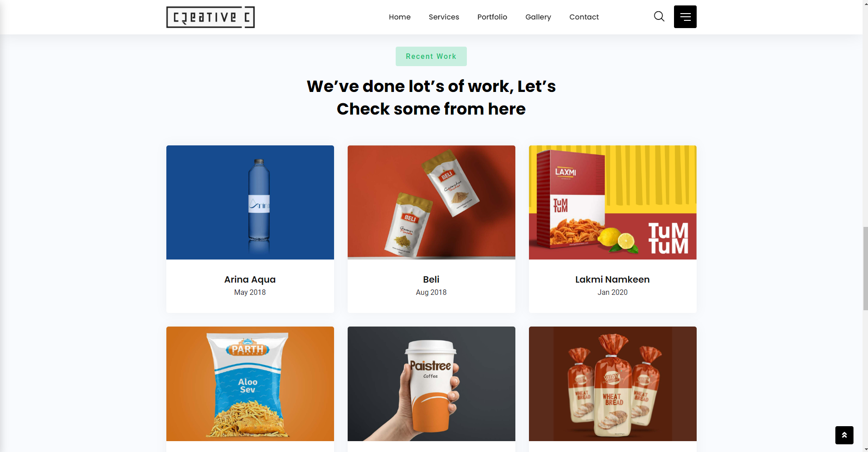Click the Creative C logo
The width and height of the screenshot is (868, 452).
click(210, 17)
